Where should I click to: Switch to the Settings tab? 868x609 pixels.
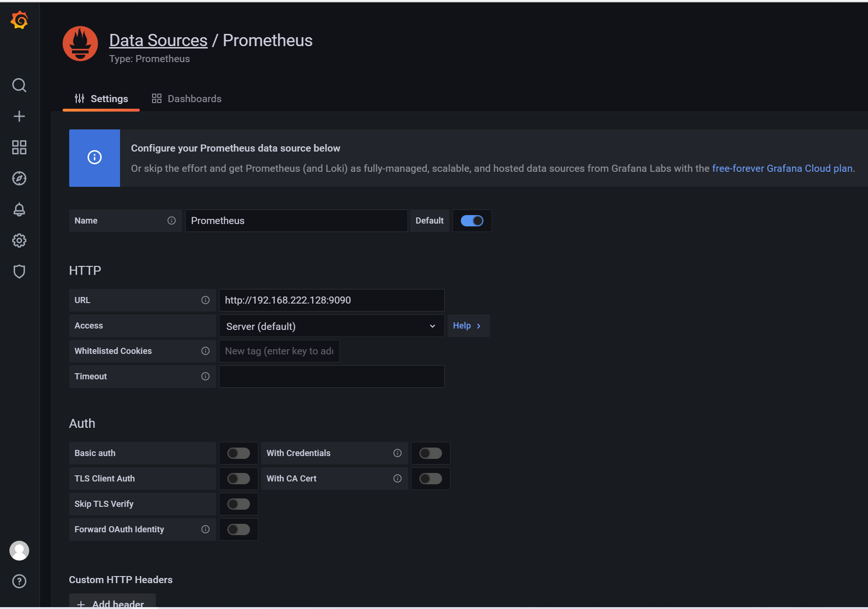pos(101,99)
